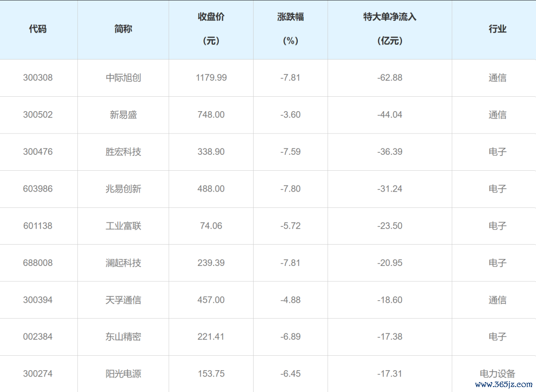The image size is (536, 392).
Task: Click change value -4.88
Action: click(290, 300)
